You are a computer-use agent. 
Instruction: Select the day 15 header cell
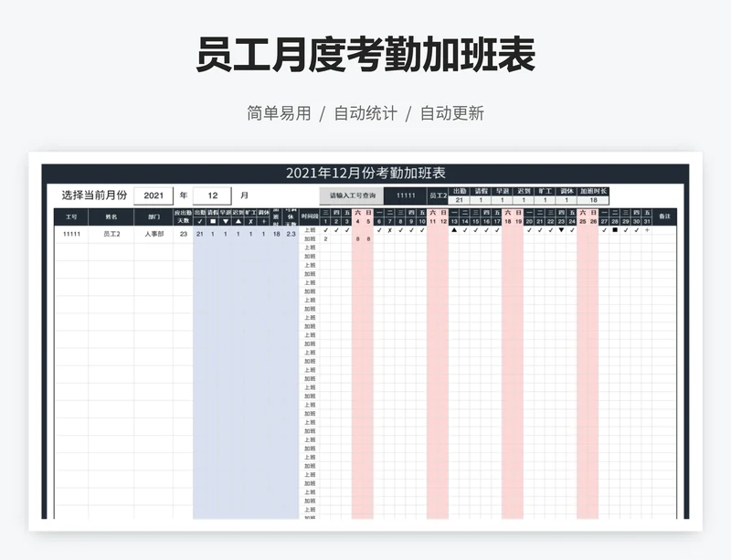coord(475,221)
